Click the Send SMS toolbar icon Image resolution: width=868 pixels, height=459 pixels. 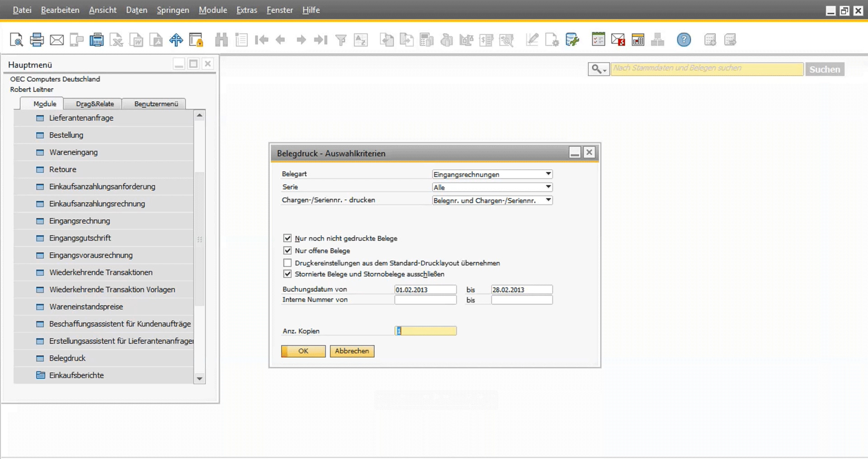click(76, 40)
